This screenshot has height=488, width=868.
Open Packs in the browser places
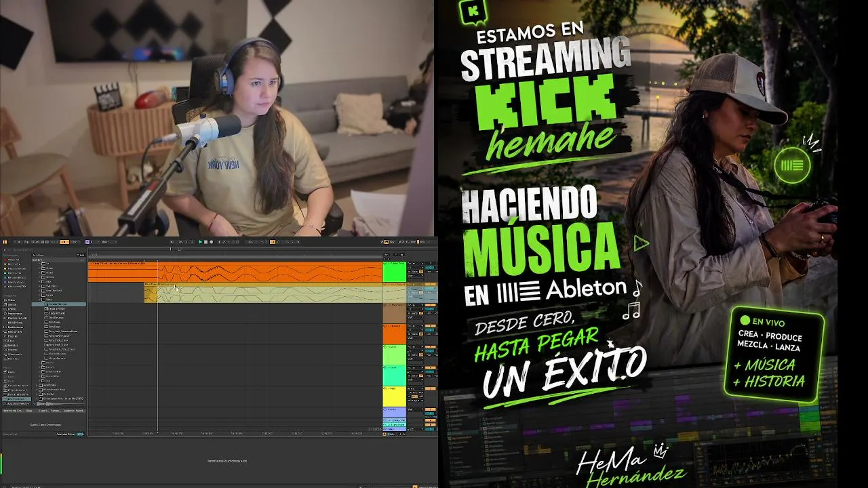[10, 371]
